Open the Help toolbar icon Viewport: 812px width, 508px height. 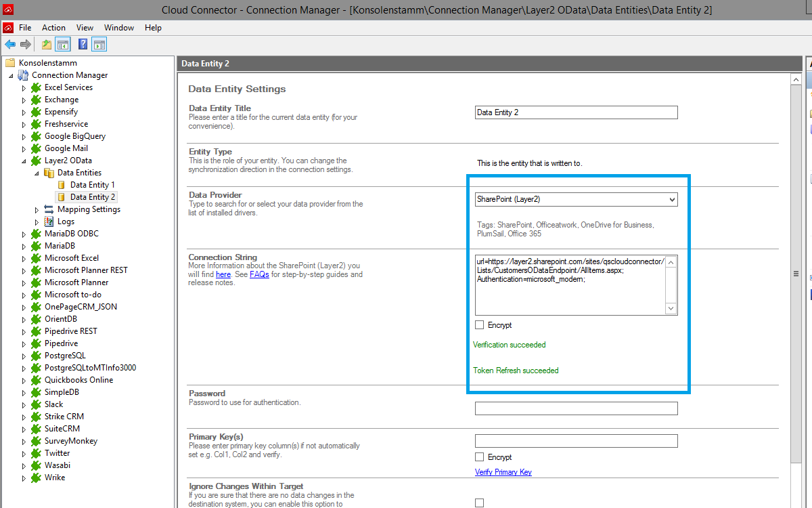(x=83, y=45)
